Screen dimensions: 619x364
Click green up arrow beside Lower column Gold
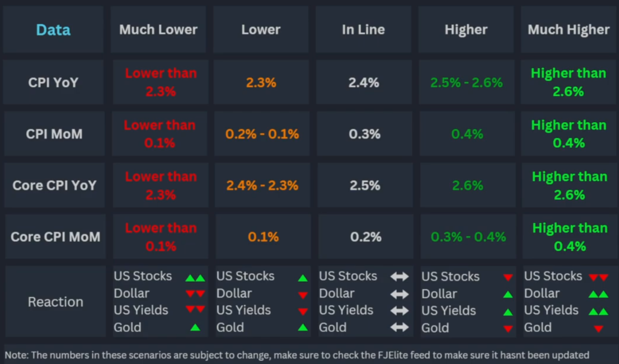(x=303, y=327)
